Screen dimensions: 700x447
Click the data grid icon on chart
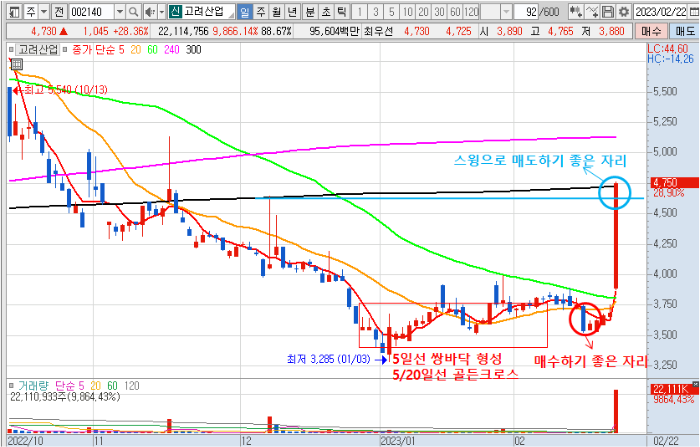tap(17, 64)
